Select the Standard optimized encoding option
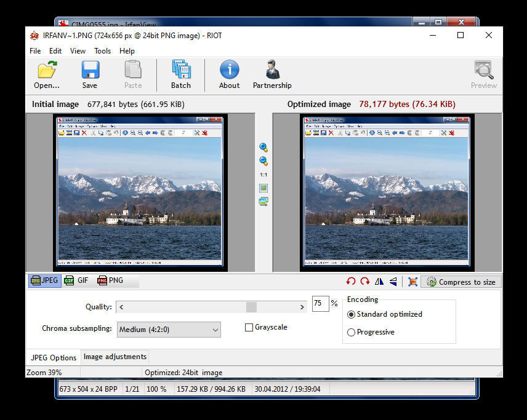Viewport: 527px width, 420px height. tap(351, 315)
